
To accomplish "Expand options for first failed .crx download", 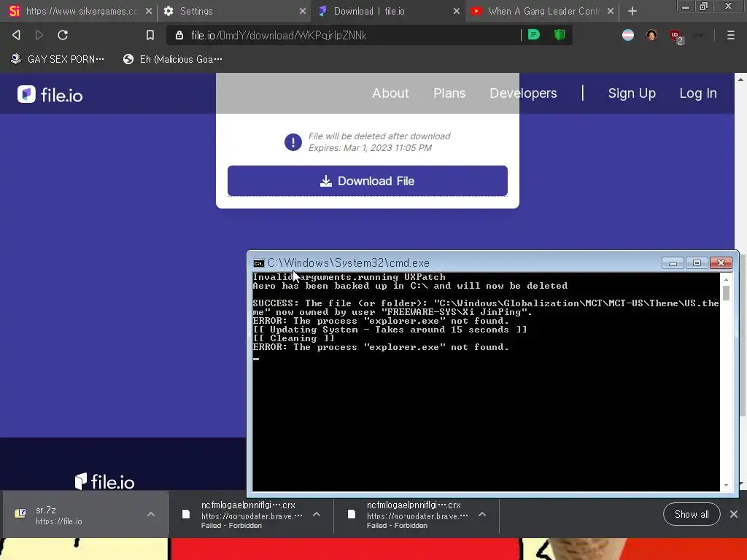I will coord(317,514).
